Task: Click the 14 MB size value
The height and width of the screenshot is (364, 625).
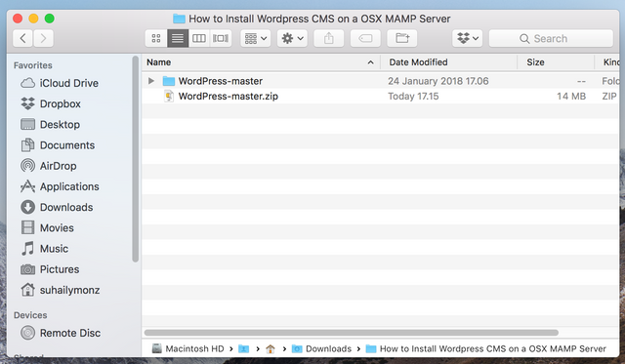Action: click(571, 97)
